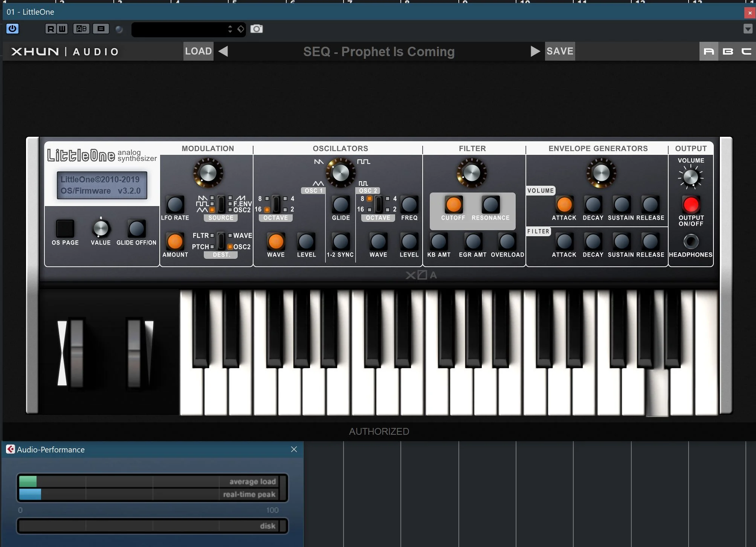Select preset slot C tab
The height and width of the screenshot is (547, 756).
click(746, 51)
